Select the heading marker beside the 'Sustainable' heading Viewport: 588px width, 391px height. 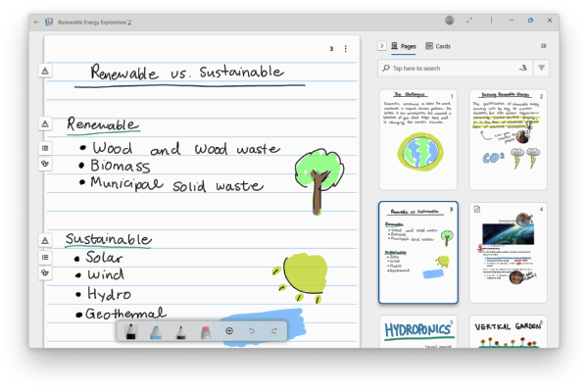pos(45,240)
